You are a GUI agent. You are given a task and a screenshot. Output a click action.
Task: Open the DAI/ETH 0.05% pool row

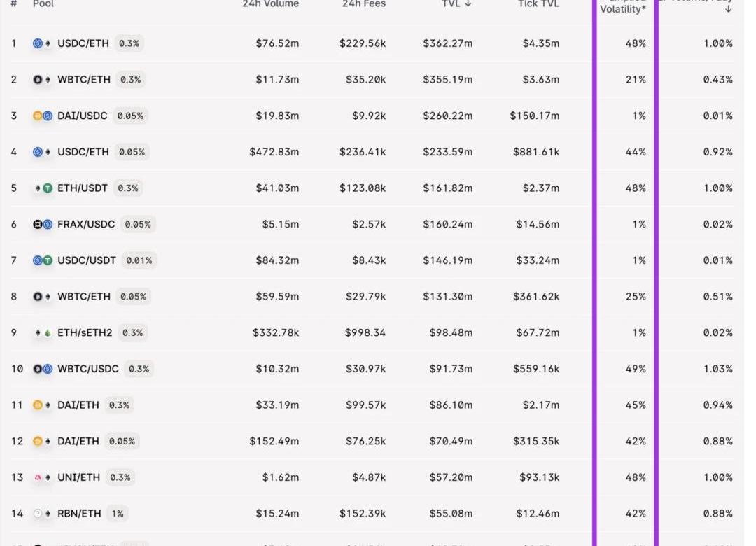(x=371, y=441)
